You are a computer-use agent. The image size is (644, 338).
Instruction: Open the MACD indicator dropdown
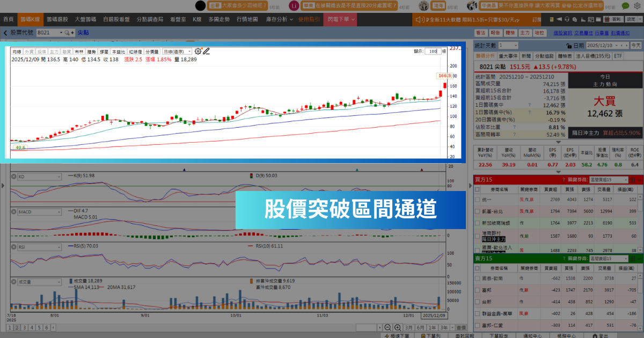[x=40, y=212]
